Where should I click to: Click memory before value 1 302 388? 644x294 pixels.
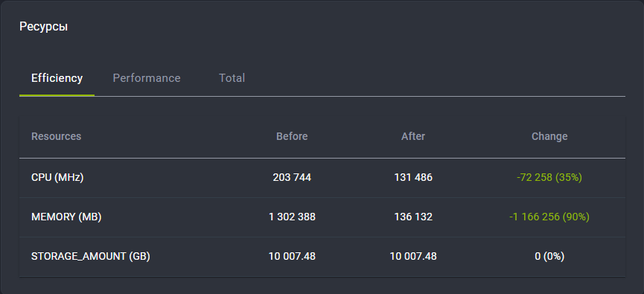[292, 217]
